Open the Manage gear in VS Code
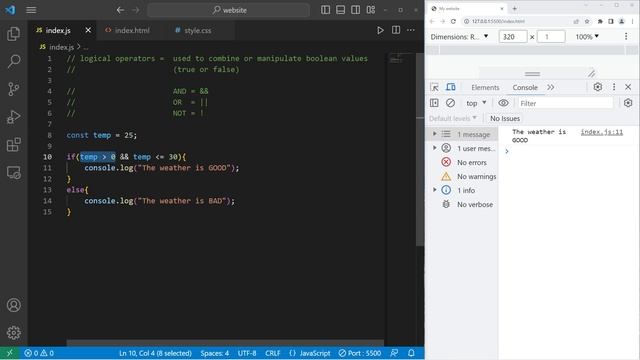 click(x=13, y=333)
